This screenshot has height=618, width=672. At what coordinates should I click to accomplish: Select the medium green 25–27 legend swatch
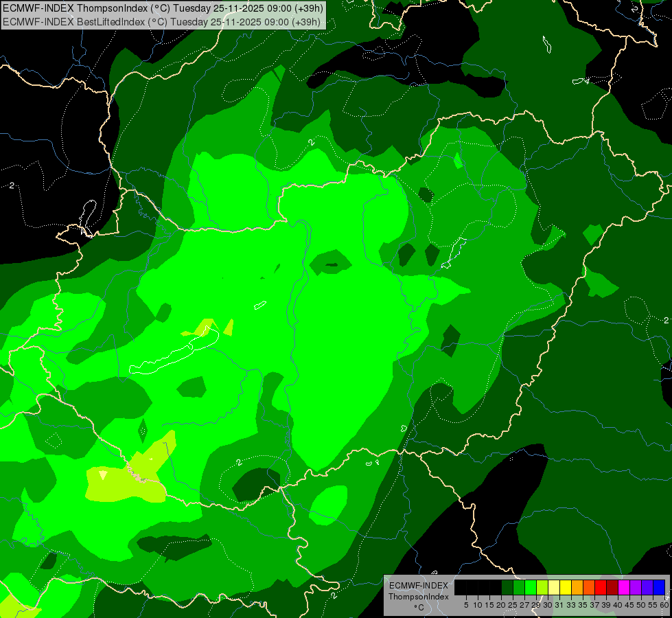[x=519, y=587]
